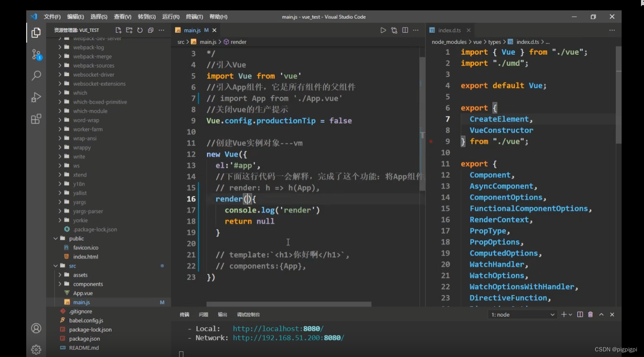Collapse all folders in explorer
Screen dimensions: 644x357
(151, 30)
